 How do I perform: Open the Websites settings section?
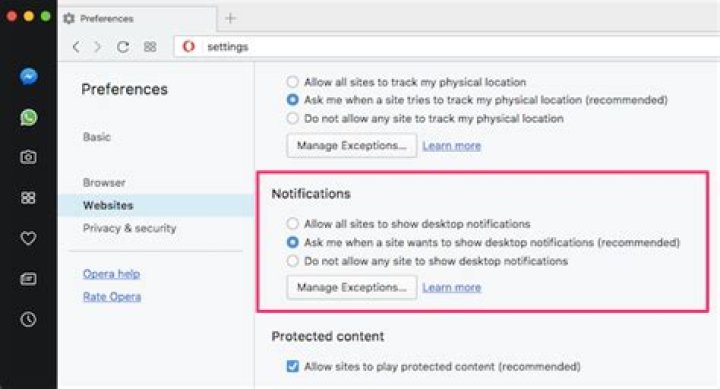coord(156,205)
